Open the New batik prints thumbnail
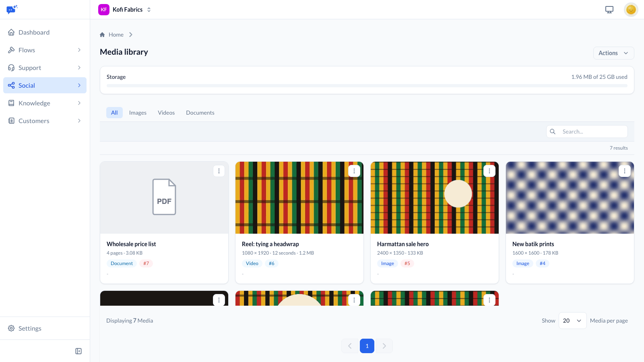 click(x=570, y=197)
